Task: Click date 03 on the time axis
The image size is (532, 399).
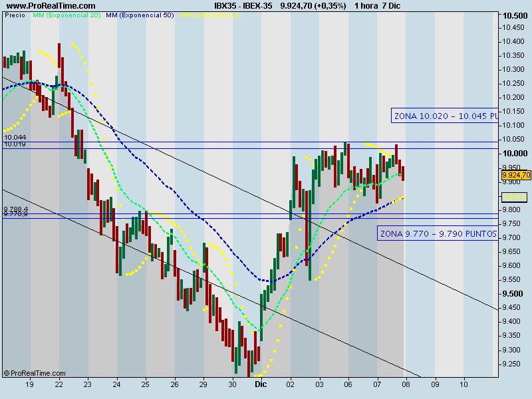Action: click(319, 384)
